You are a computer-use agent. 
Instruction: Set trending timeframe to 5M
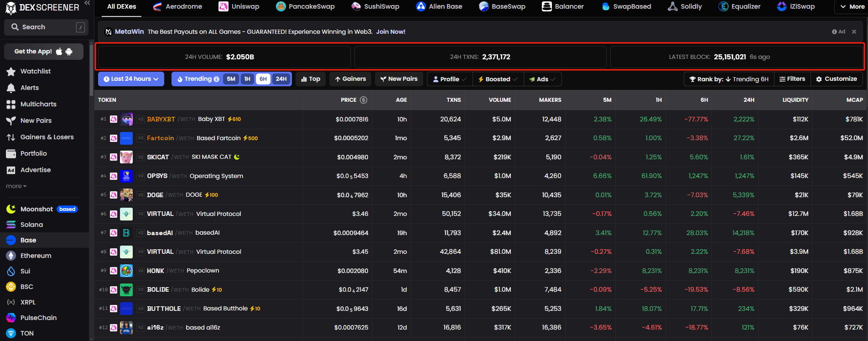[x=231, y=79]
